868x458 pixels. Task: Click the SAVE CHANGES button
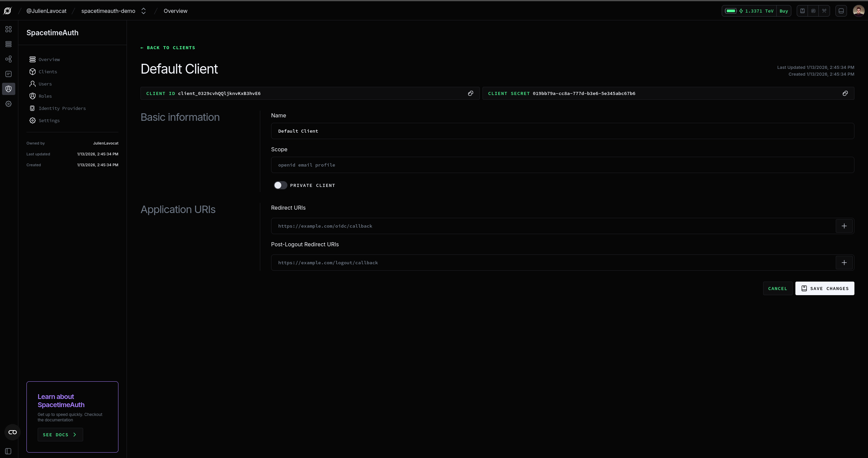tap(825, 288)
